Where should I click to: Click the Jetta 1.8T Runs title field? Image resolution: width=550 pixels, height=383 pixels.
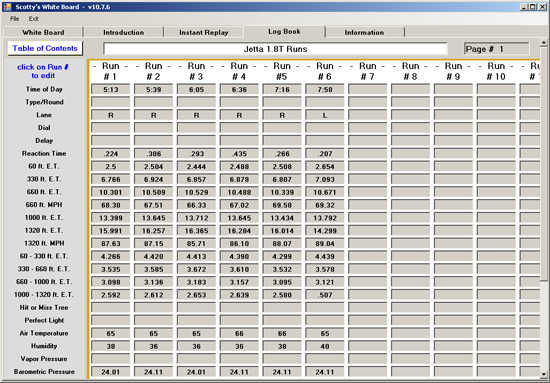click(275, 49)
